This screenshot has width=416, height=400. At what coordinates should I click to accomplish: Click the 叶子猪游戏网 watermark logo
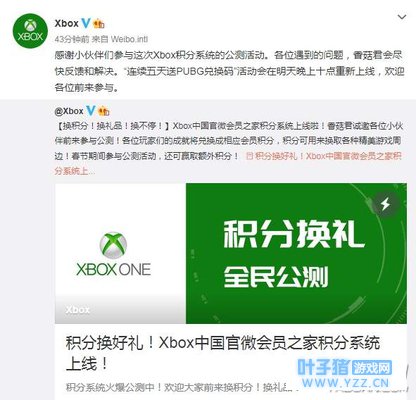click(344, 373)
